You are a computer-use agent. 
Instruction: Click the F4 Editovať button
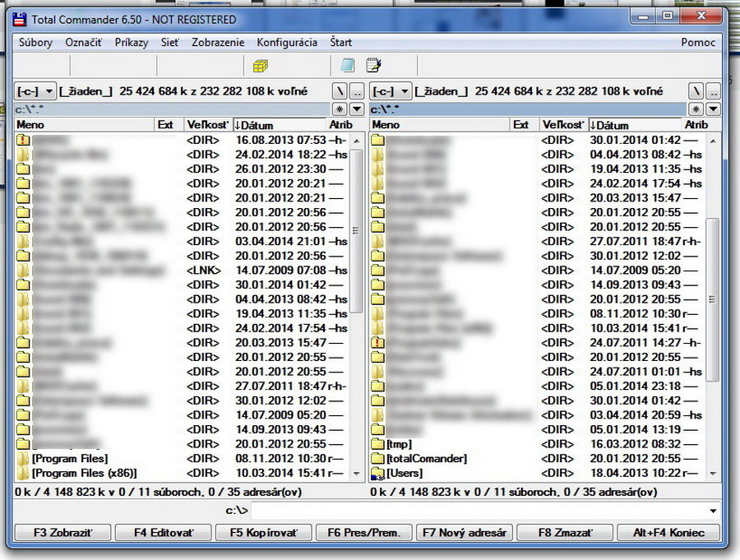[164, 533]
